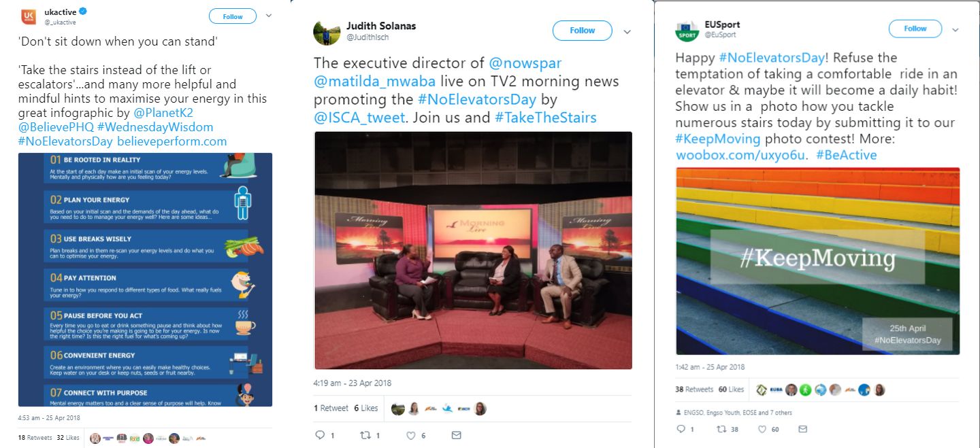
Task: Reply to Judith Solanas' tweet
Action: (x=321, y=435)
